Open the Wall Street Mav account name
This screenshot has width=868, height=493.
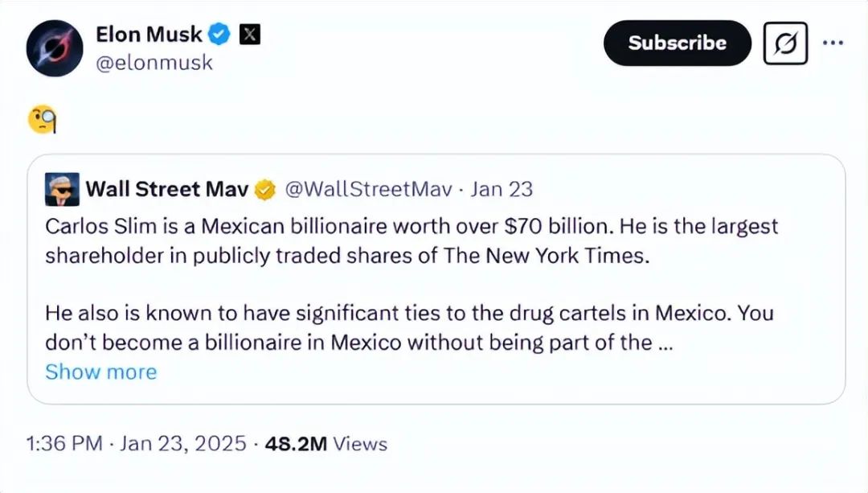pos(166,190)
